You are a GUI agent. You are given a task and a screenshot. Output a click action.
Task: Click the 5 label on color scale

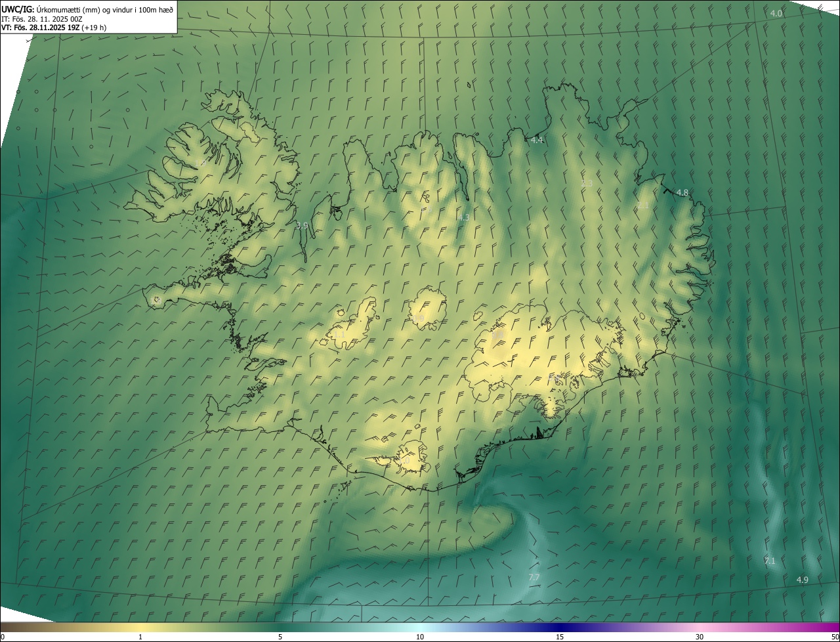pyautogui.click(x=280, y=637)
